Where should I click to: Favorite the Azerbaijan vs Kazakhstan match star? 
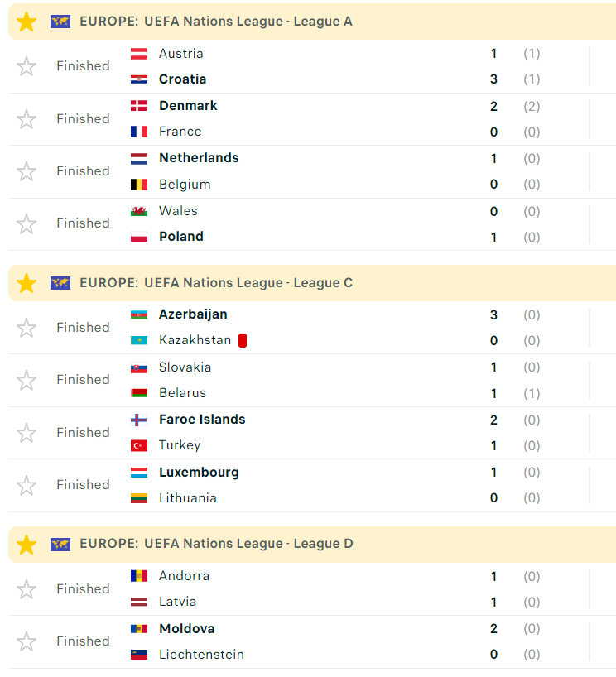click(26, 328)
